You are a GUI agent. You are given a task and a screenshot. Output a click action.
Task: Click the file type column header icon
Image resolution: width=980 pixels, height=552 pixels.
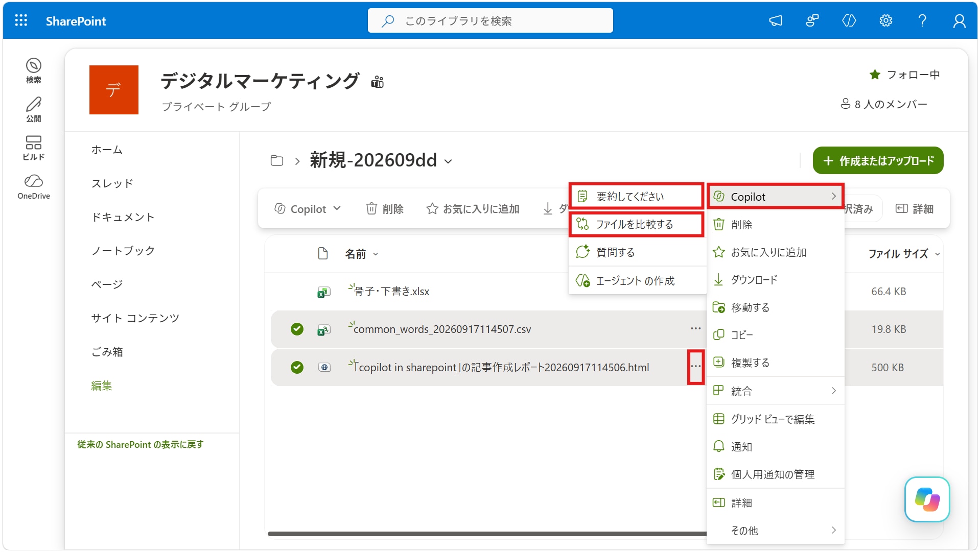tap(322, 253)
